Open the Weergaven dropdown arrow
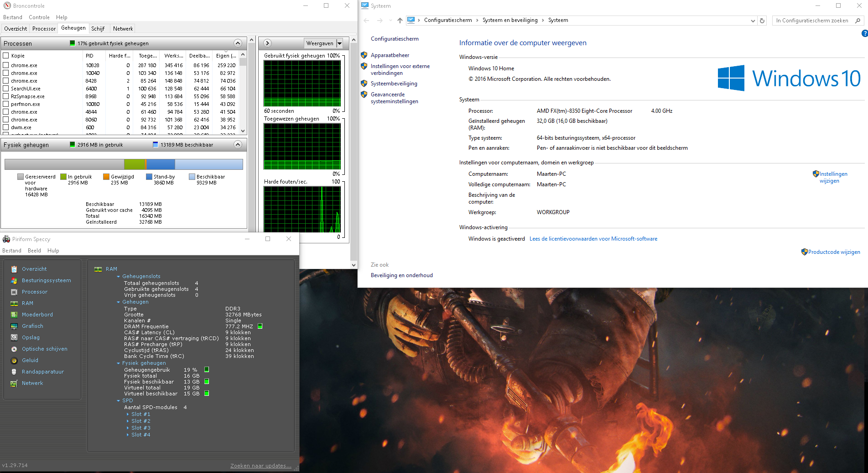Screen dimensions: 868x473 (x=339, y=43)
